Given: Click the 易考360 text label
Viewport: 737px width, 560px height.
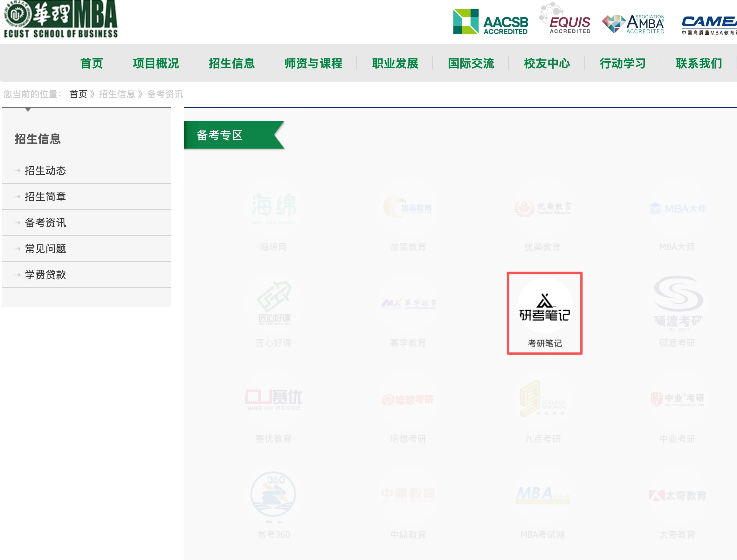Looking at the screenshot, I should [274, 534].
